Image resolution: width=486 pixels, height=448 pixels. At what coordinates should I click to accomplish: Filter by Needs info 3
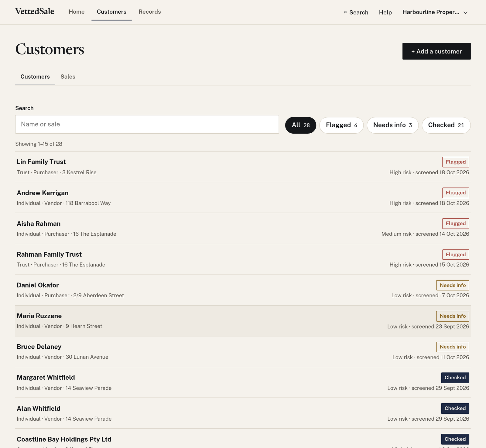click(392, 125)
